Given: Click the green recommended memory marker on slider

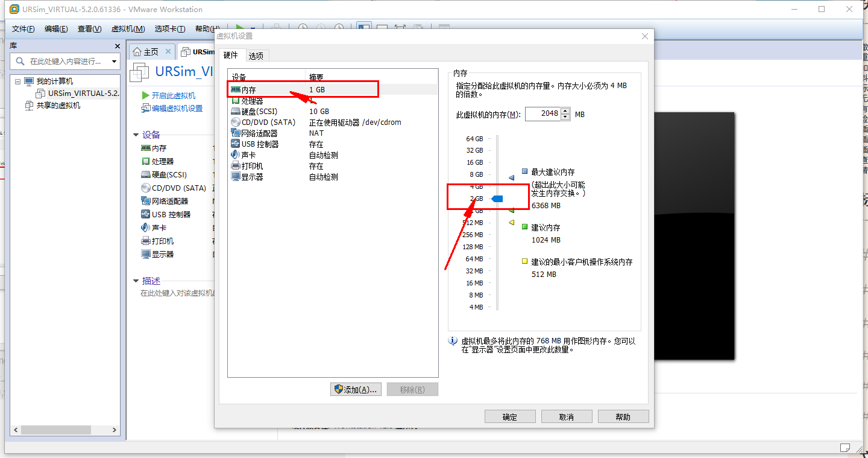Looking at the screenshot, I should (x=512, y=211).
